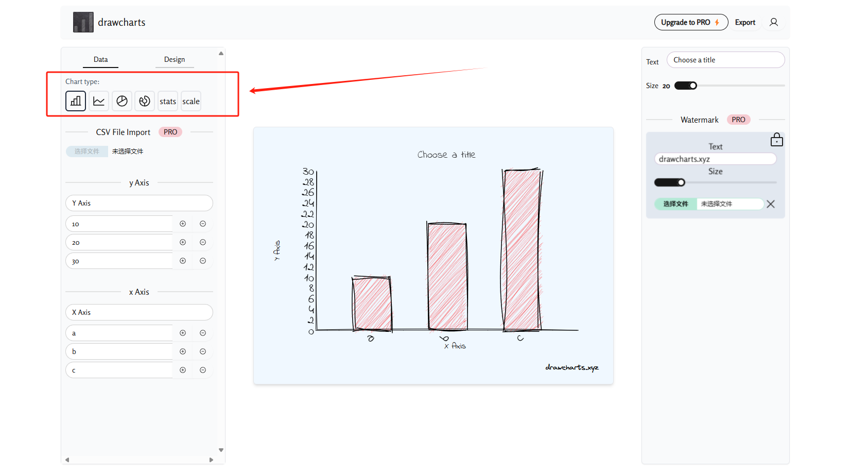Click the Choose a title text field
Viewport: 868px width, 472px height.
(x=725, y=60)
